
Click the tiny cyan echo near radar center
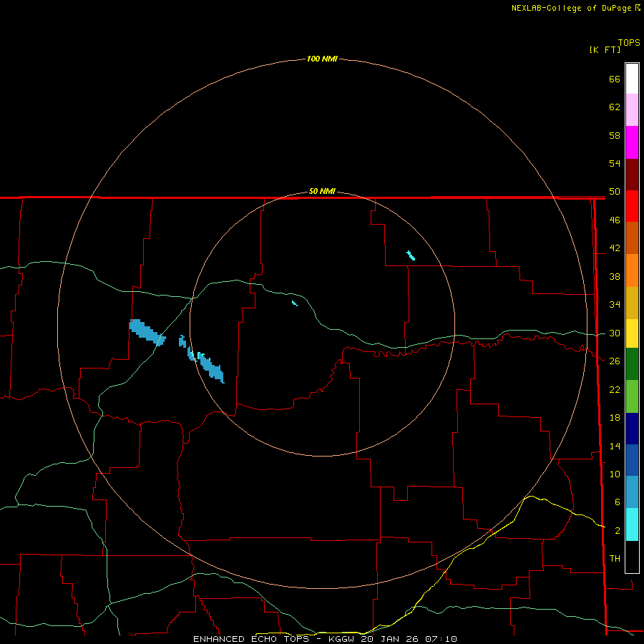pyautogui.click(x=295, y=303)
